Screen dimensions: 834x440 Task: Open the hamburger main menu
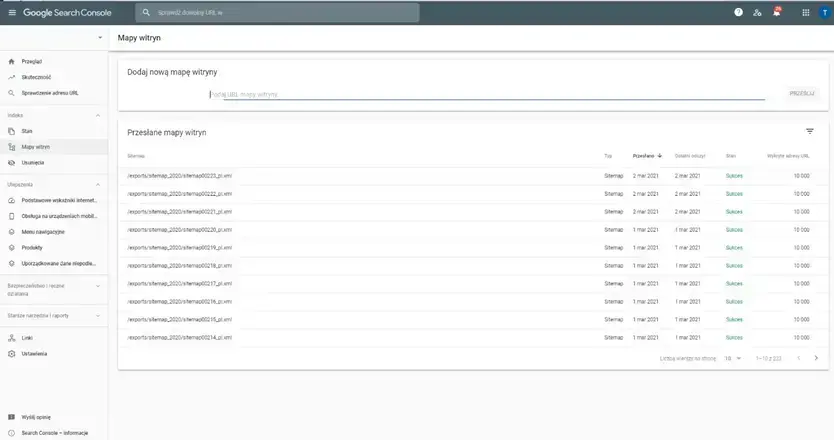point(12,13)
